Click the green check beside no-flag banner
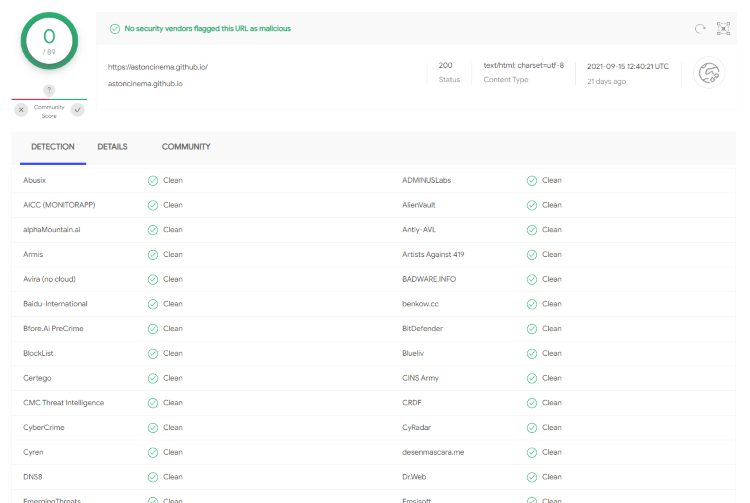Viewport: 750px width, 503px height. pos(115,29)
